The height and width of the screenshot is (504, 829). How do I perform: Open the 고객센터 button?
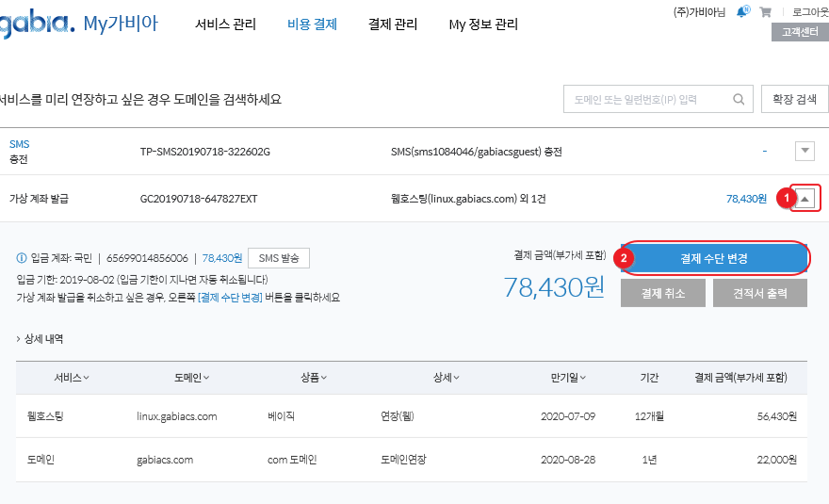(x=800, y=32)
